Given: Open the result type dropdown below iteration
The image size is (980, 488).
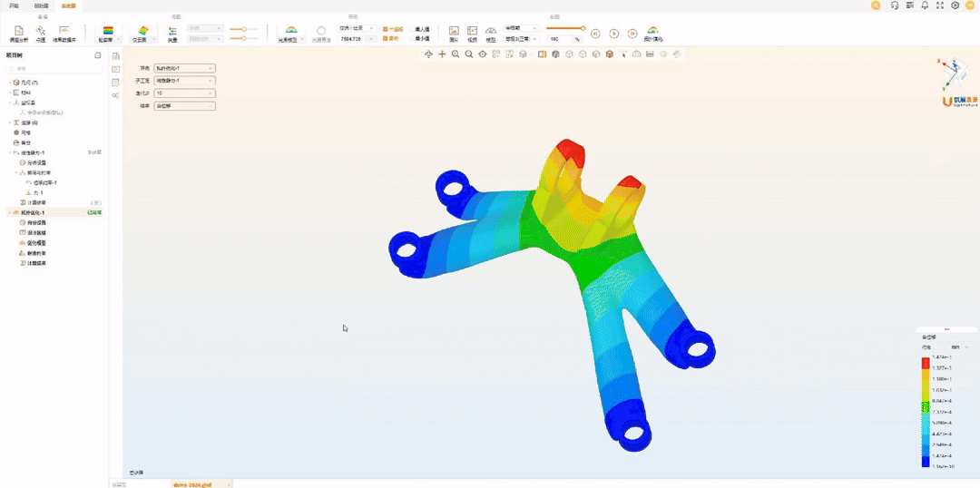Looking at the screenshot, I should click(185, 106).
